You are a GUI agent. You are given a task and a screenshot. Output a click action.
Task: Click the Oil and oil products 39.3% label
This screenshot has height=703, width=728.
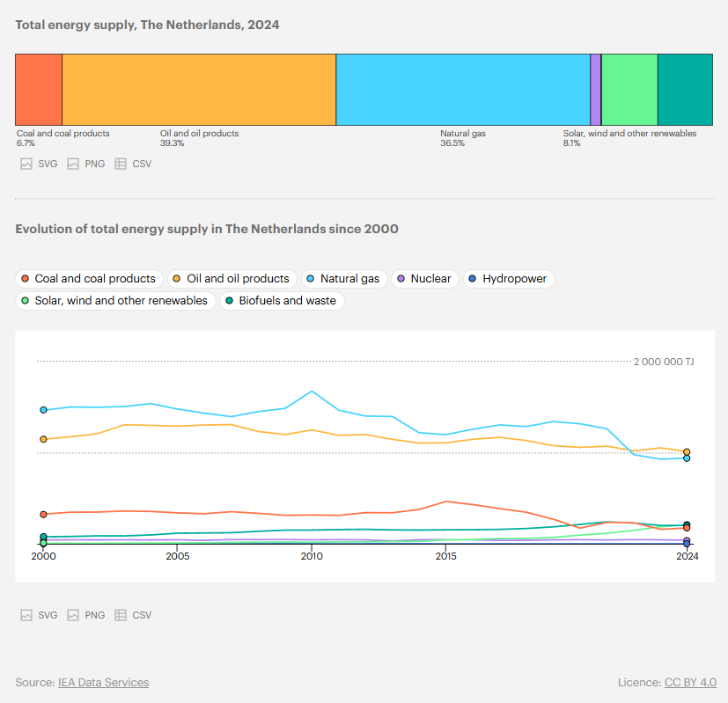point(199,138)
